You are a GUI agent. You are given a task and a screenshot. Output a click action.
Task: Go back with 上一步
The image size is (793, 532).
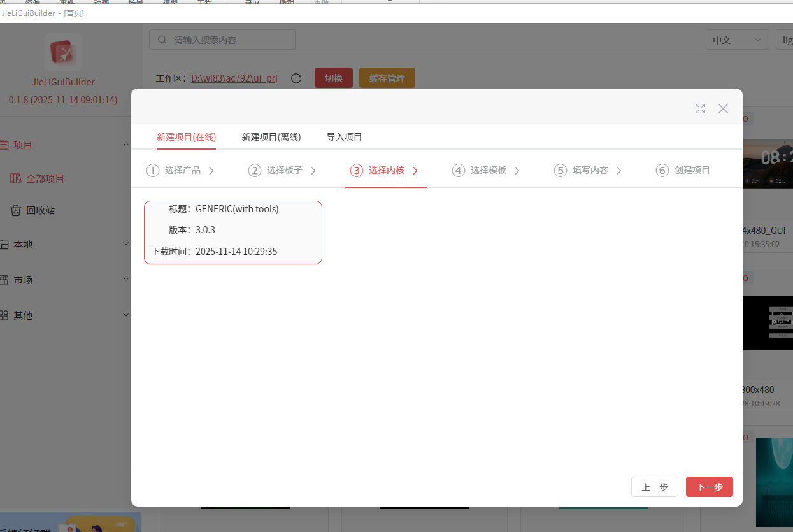[x=655, y=487]
